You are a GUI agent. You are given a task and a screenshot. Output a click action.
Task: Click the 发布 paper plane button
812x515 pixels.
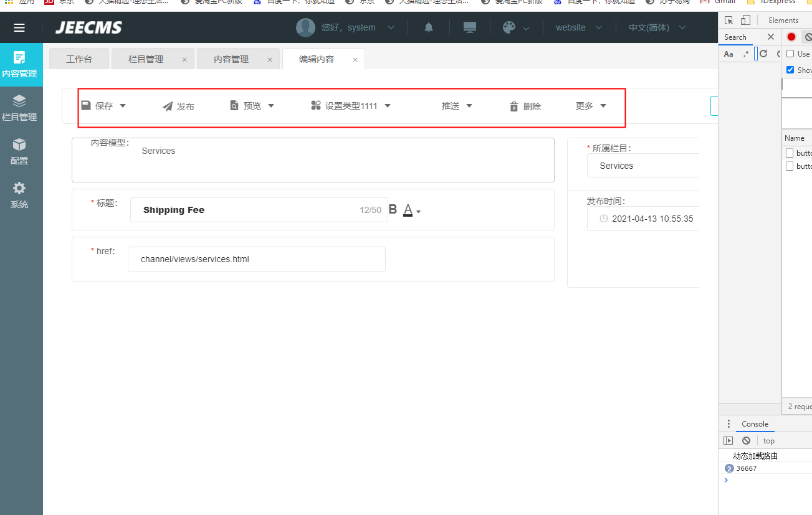[178, 106]
